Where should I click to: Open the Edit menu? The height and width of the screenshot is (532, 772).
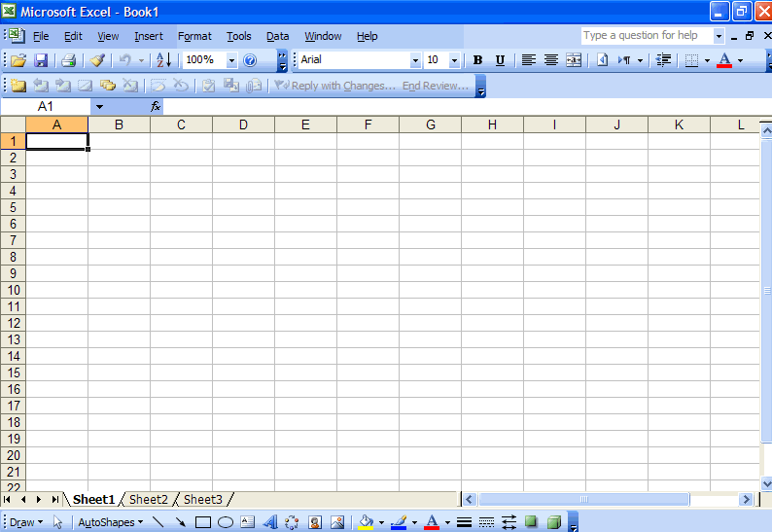(73, 36)
